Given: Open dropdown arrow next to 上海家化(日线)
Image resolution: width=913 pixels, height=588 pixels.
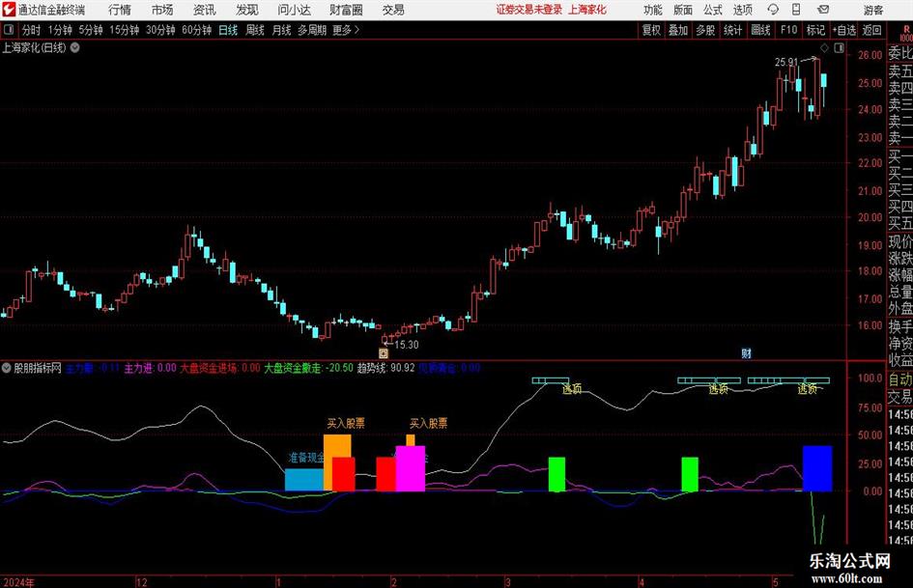Looking at the screenshot, I should 75,47.
